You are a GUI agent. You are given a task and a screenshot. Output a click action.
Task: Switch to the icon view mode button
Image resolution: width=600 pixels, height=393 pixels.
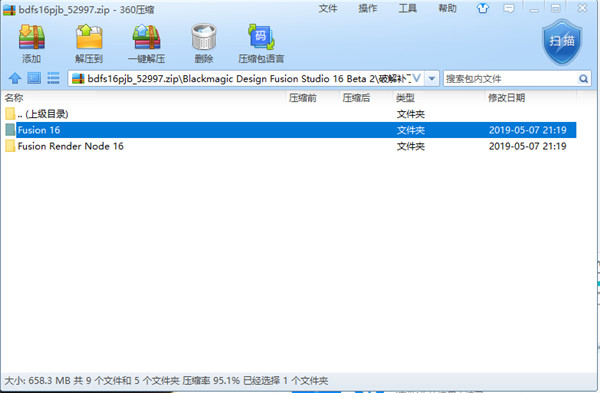(x=34, y=78)
